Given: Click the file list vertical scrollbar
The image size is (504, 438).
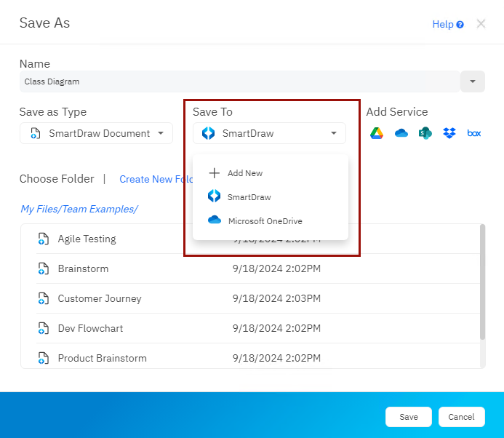Looking at the screenshot, I should (x=481, y=284).
